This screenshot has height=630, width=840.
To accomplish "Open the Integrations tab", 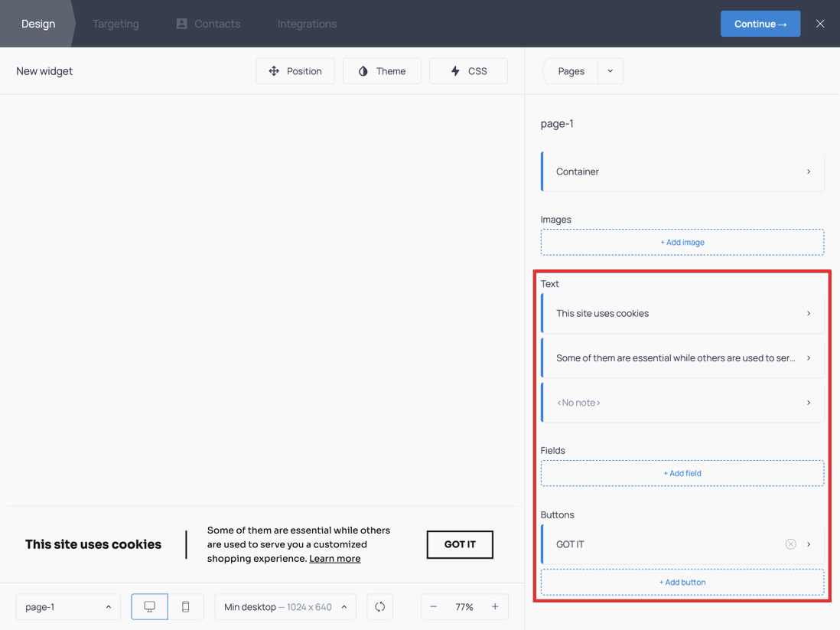I will point(307,24).
